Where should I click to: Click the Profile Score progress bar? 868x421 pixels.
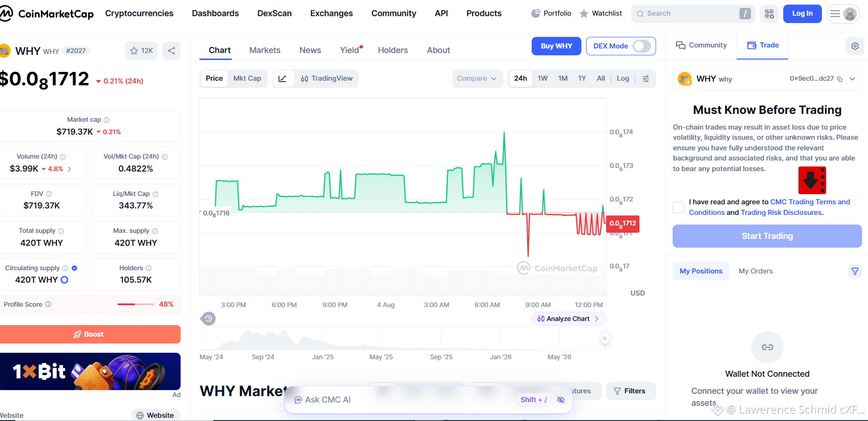(136, 304)
